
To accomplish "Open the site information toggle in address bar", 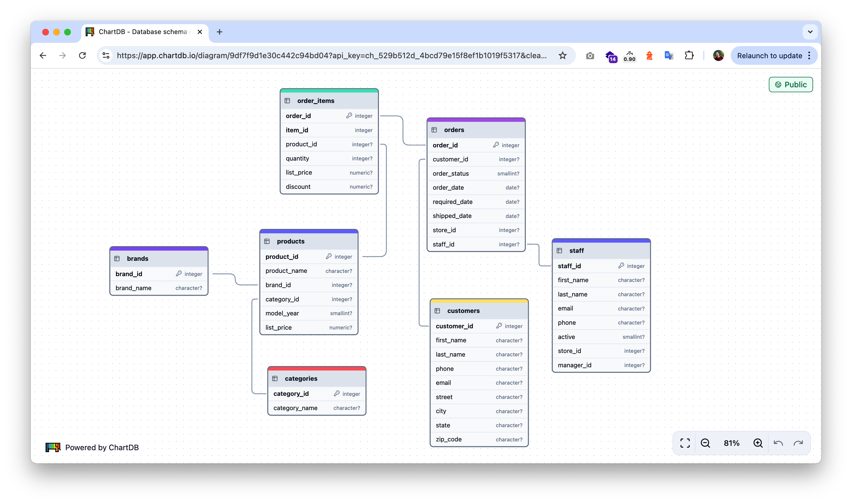I will tap(106, 55).
